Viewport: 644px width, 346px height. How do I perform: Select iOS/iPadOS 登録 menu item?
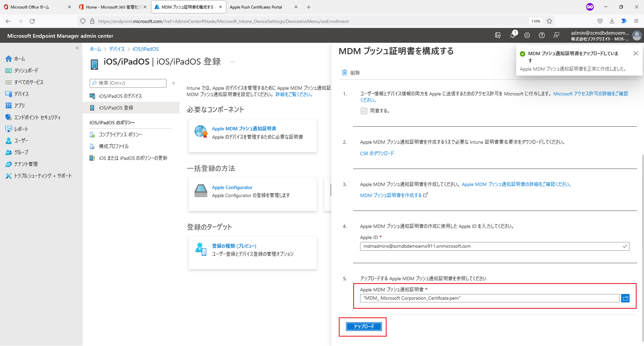(131, 108)
